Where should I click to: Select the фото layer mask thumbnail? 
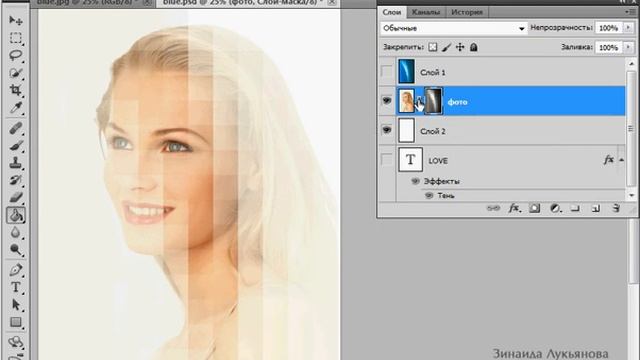[x=433, y=101]
